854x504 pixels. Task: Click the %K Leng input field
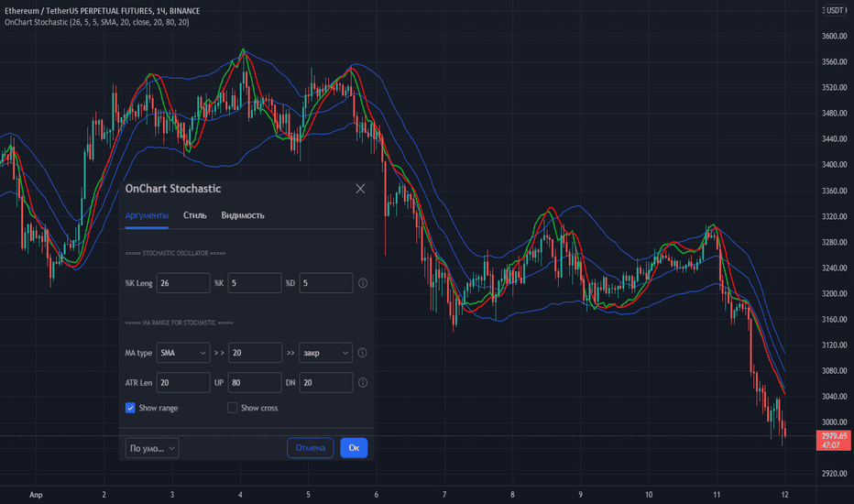tap(183, 283)
